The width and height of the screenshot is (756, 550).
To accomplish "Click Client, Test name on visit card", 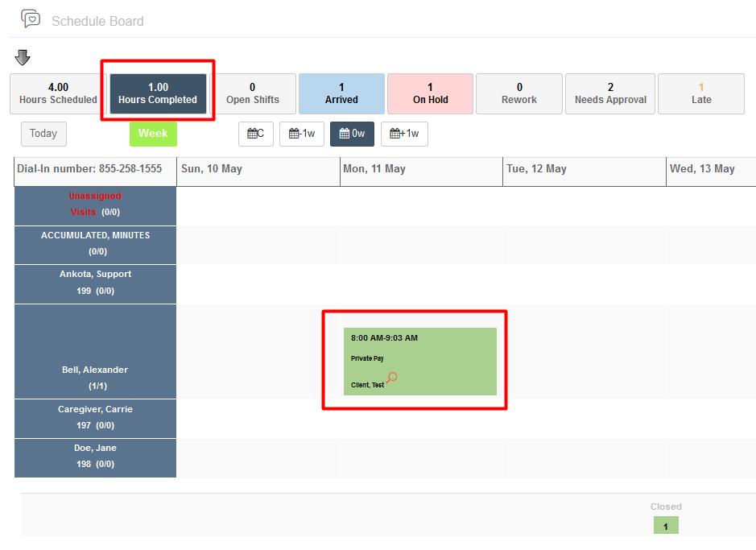I will click(367, 385).
